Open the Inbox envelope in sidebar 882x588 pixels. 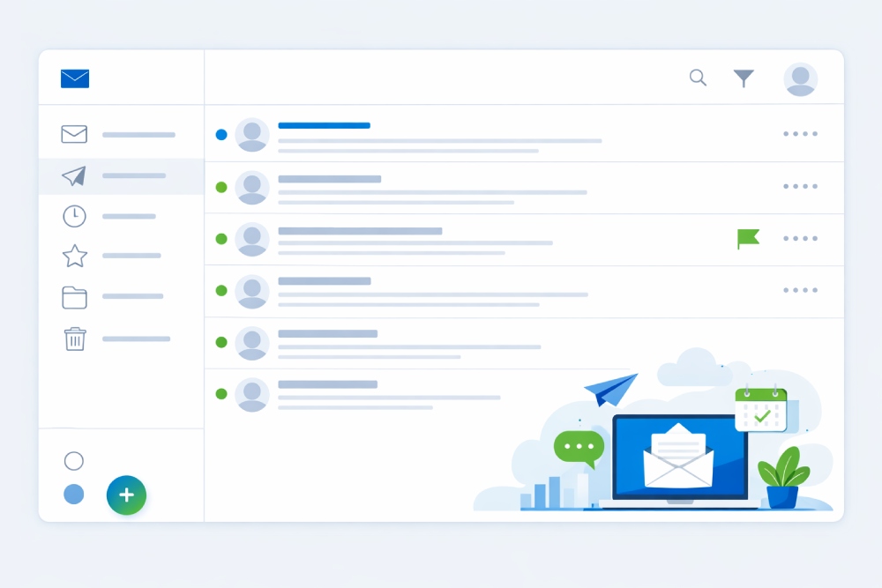click(74, 134)
